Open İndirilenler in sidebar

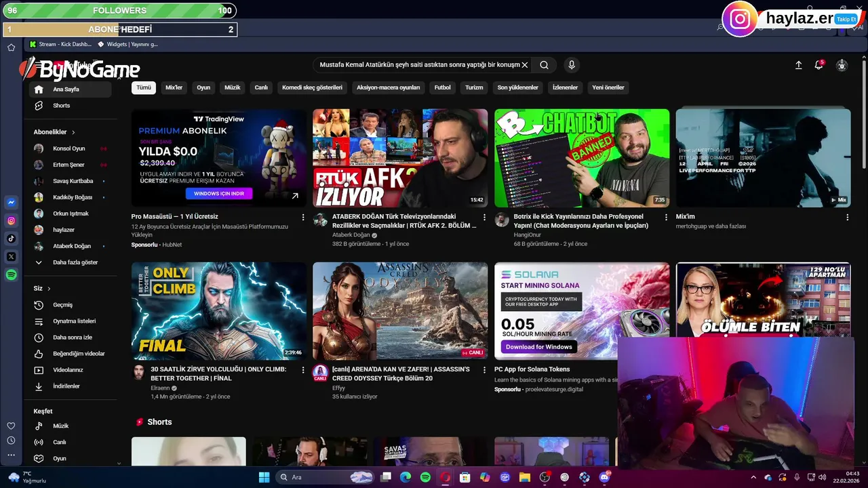[x=70, y=386]
